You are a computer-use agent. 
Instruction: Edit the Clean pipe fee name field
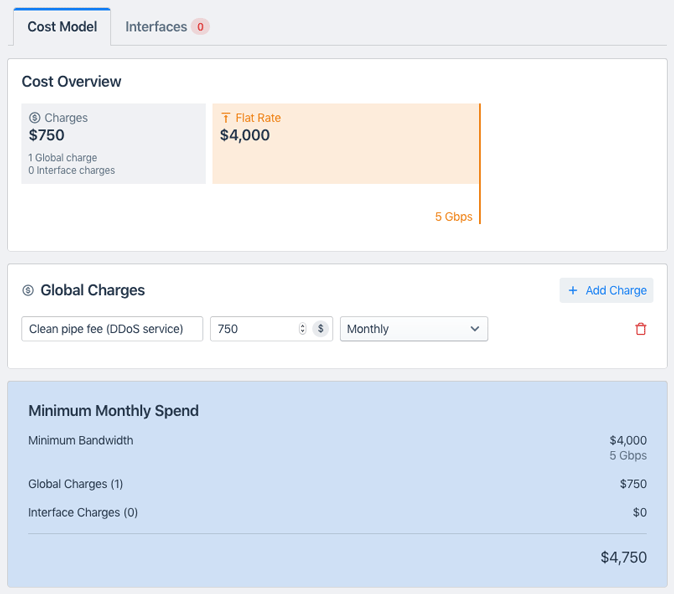[112, 329]
